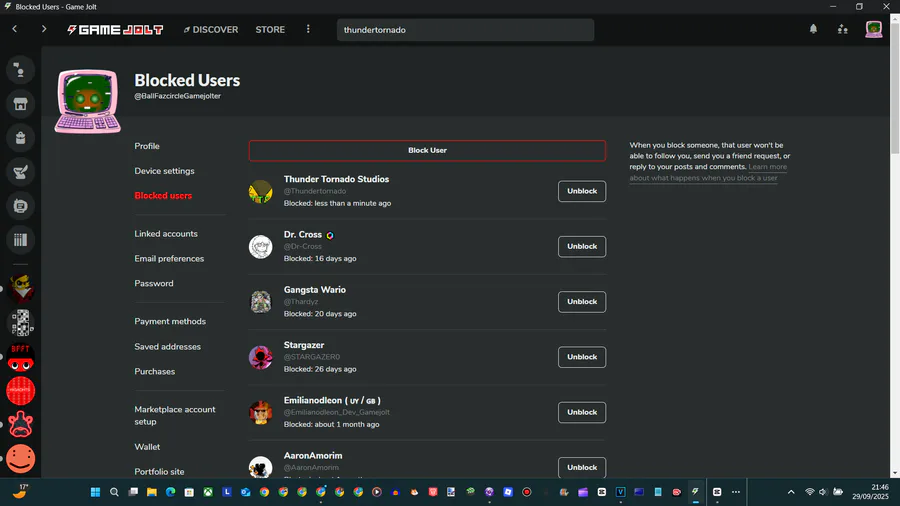Open Portfolio site settings
Image resolution: width=900 pixels, height=506 pixels.
click(159, 472)
